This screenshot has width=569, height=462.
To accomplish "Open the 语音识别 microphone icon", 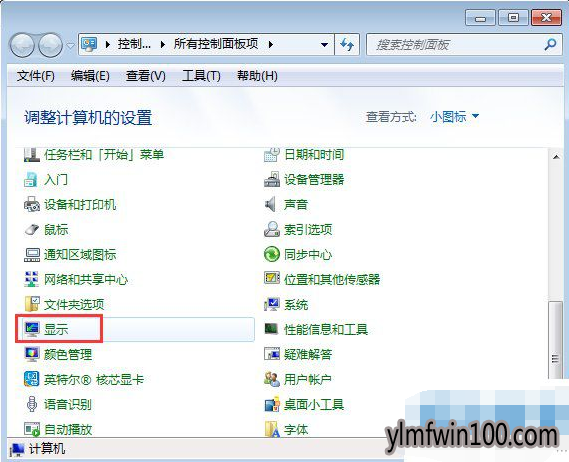I will (32, 404).
